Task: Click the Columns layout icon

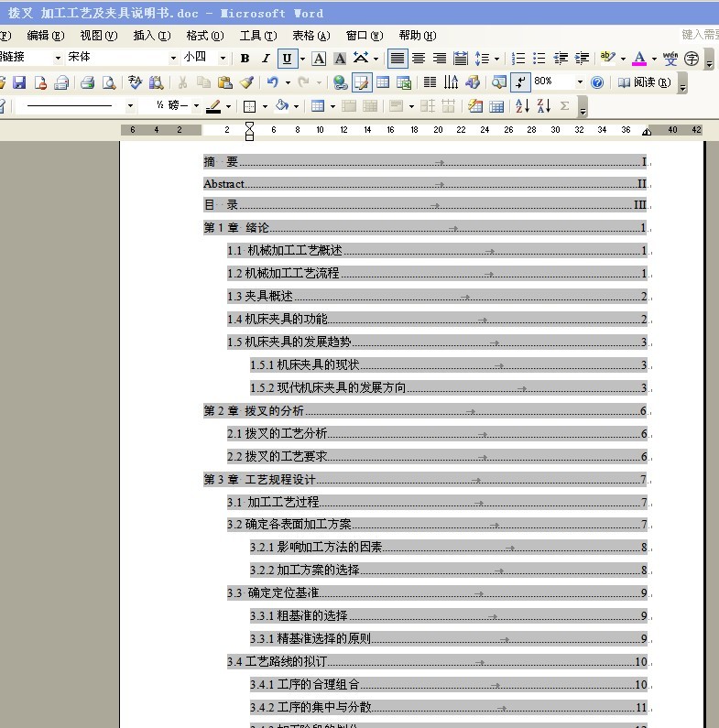Action: click(430, 83)
